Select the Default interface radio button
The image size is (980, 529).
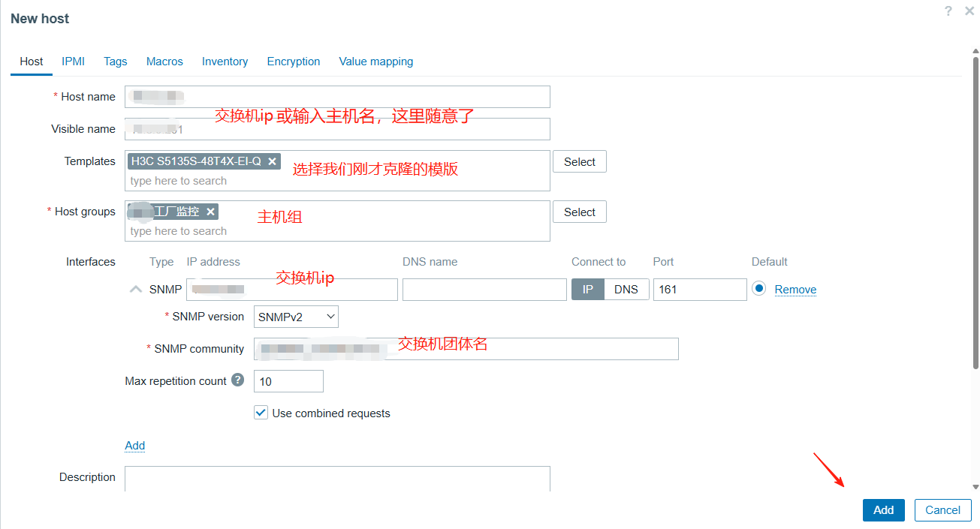(x=758, y=289)
